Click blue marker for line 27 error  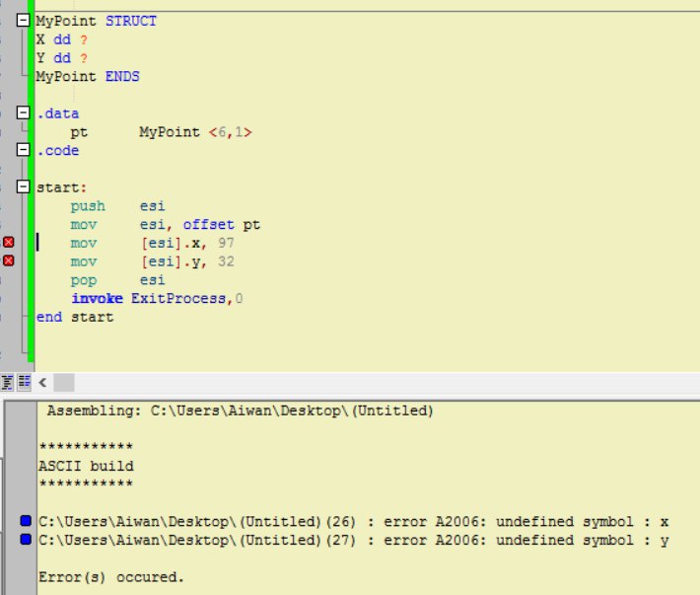tap(26, 540)
